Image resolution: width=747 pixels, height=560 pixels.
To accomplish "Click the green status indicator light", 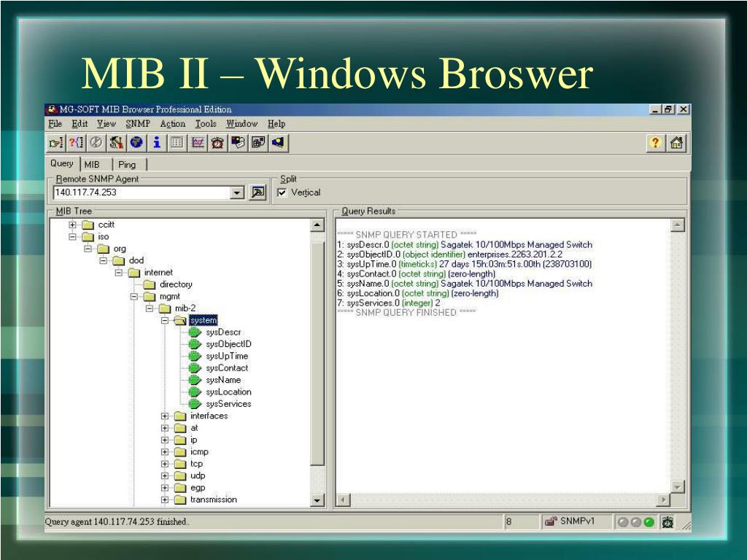I will click(x=649, y=522).
